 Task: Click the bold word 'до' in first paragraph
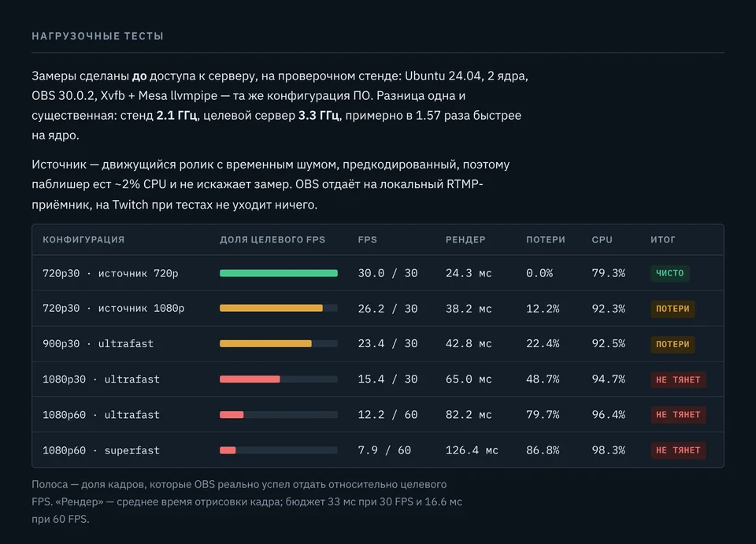(x=139, y=76)
